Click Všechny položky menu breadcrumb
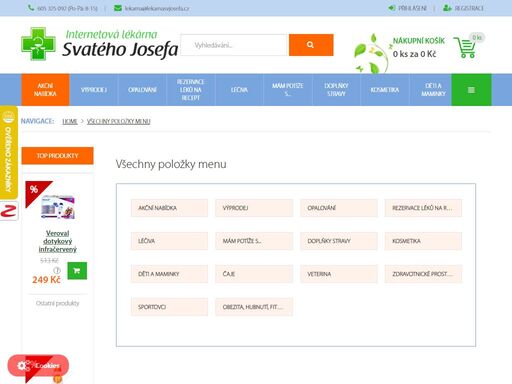Screen dimensions: 512x384 [x=118, y=121]
